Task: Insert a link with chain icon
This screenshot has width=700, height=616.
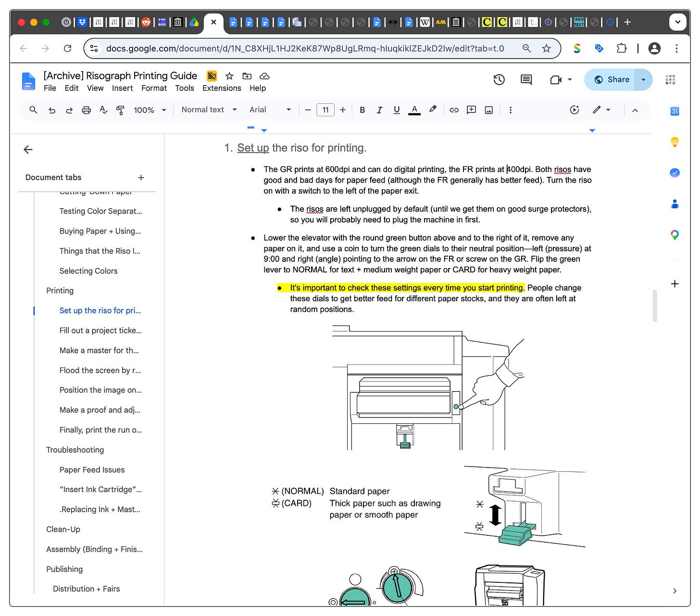Action: tap(454, 110)
